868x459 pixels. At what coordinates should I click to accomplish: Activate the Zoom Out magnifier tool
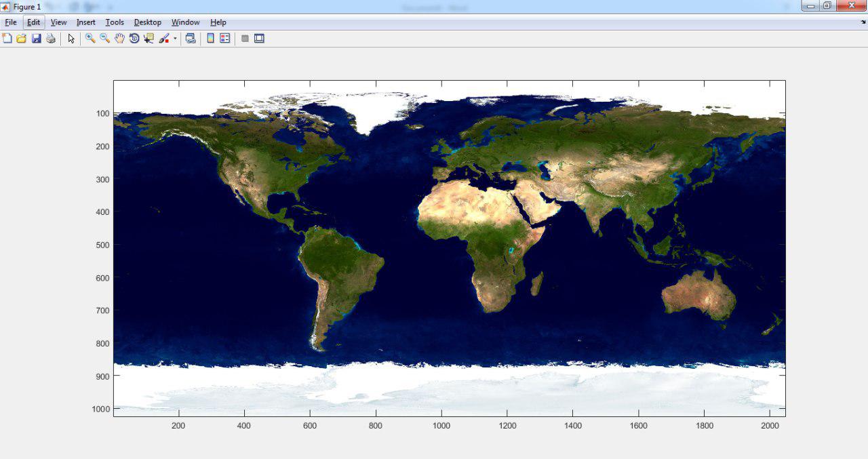click(105, 39)
